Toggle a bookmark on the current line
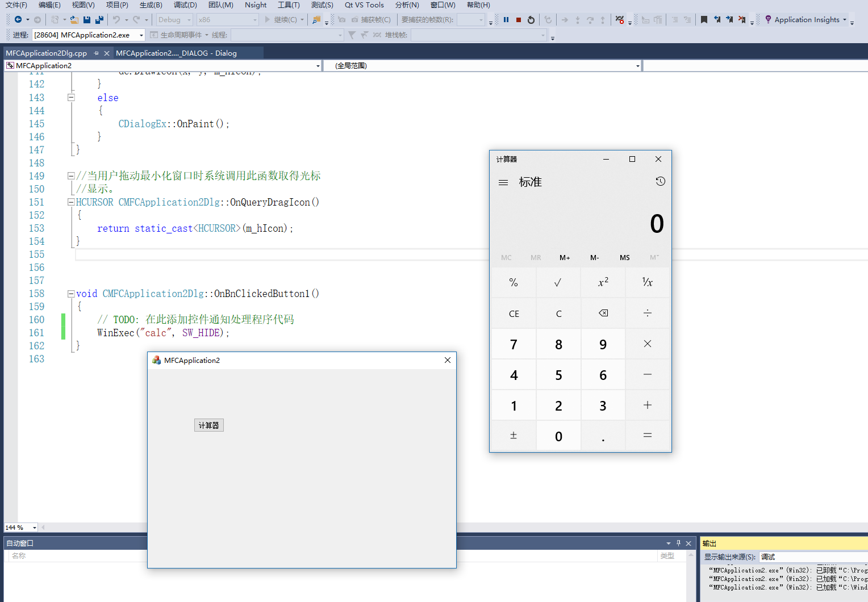The height and width of the screenshot is (602, 868). coord(704,19)
